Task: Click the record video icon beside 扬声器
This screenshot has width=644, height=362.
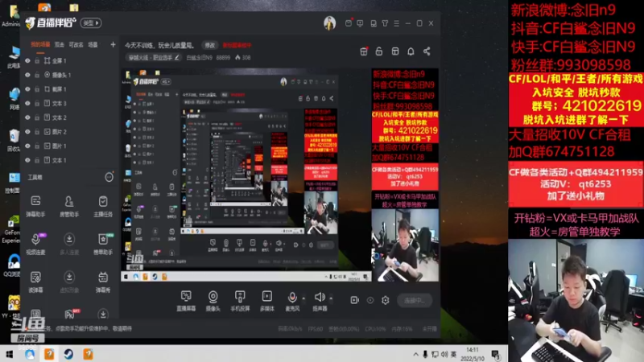Action: tap(354, 300)
